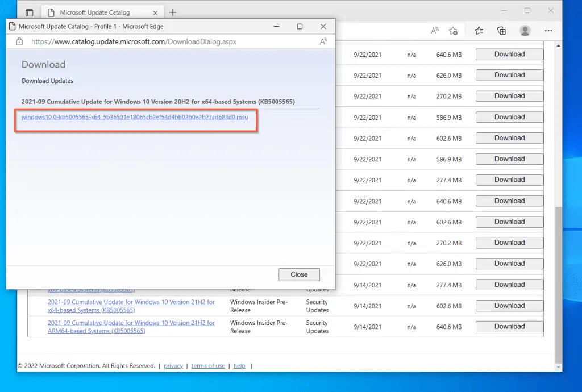Click the scrollbar down arrow
The width and height of the screenshot is (582, 392).
tap(558, 367)
